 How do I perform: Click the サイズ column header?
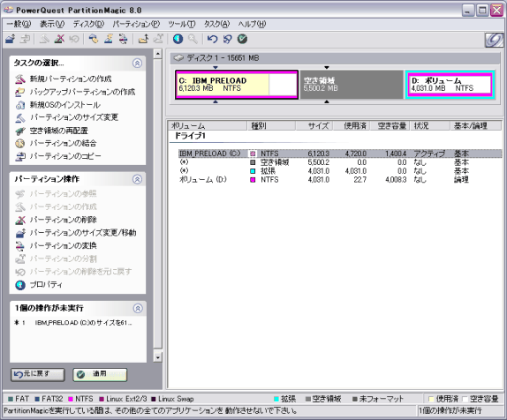pyautogui.click(x=314, y=125)
